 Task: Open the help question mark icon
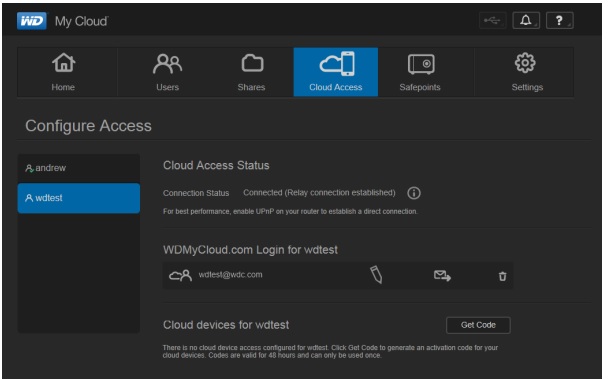coord(560,21)
